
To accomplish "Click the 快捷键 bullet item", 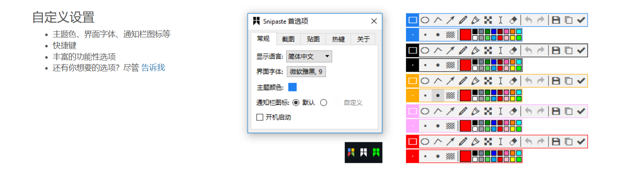I will 65,46.
